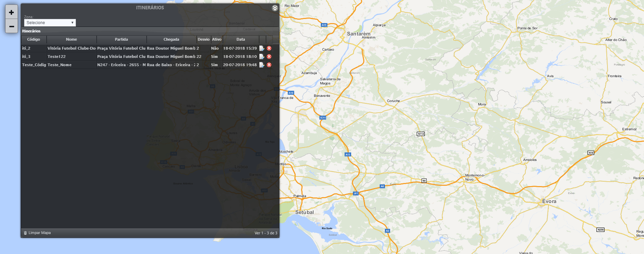
Task: Click Ponte de Sor label on map
Action: tap(527, 28)
